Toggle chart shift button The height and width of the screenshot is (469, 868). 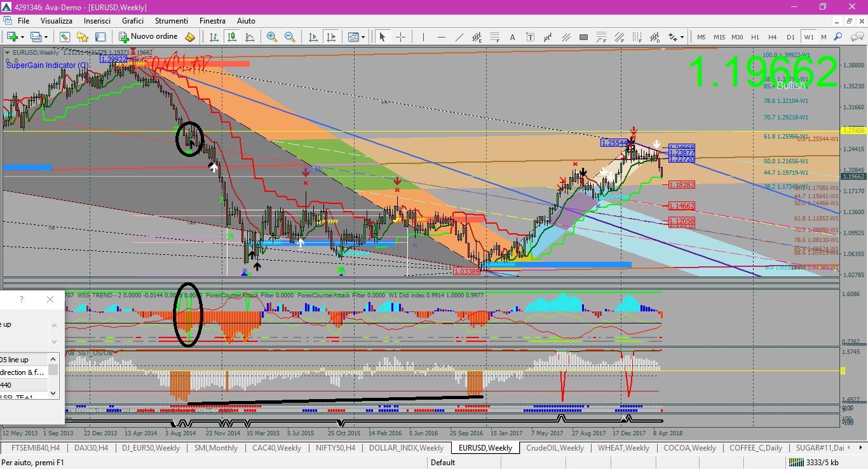tap(330, 37)
